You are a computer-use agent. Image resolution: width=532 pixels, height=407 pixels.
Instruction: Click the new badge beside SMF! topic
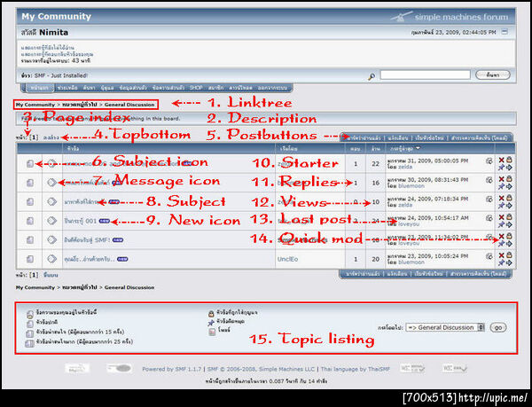tap(118, 240)
